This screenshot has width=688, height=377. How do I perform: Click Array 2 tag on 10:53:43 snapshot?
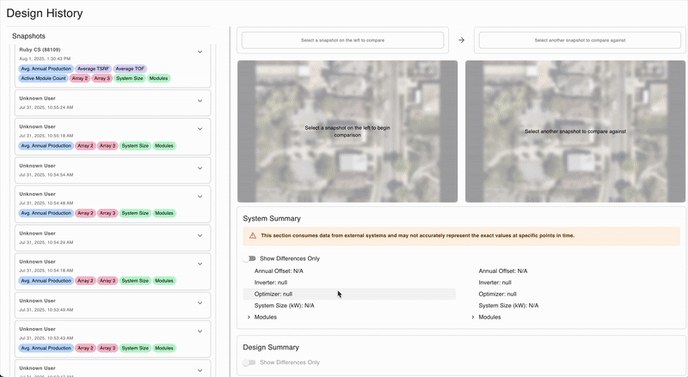(86, 348)
